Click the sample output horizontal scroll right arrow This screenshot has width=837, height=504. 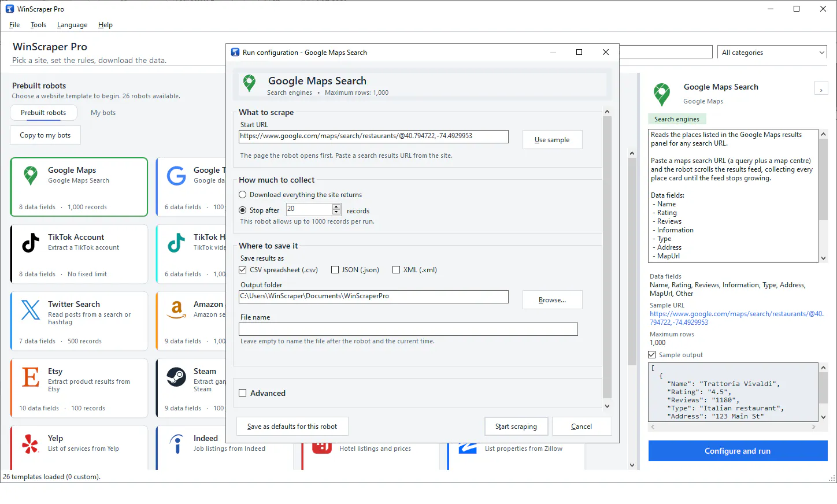point(814,427)
